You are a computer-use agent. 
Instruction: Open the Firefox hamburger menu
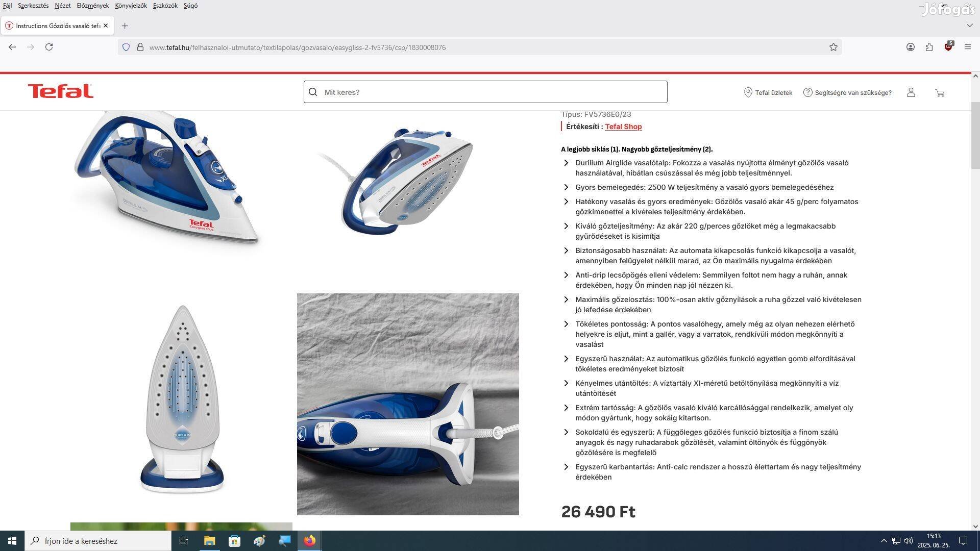pos(967,47)
